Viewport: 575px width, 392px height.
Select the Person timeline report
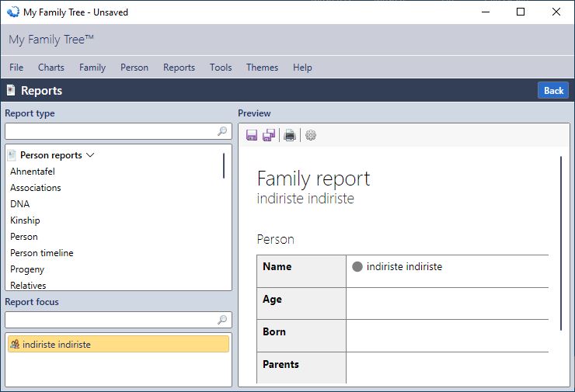coord(42,253)
